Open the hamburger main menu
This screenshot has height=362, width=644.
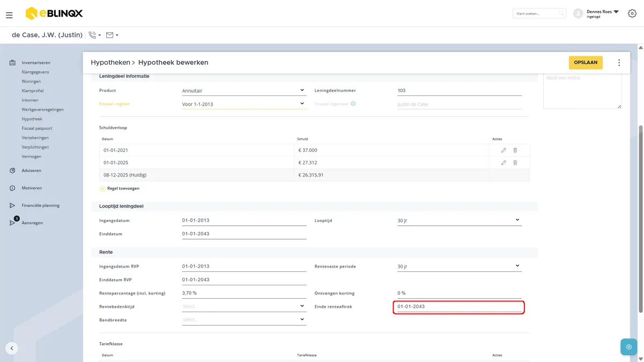9,15
